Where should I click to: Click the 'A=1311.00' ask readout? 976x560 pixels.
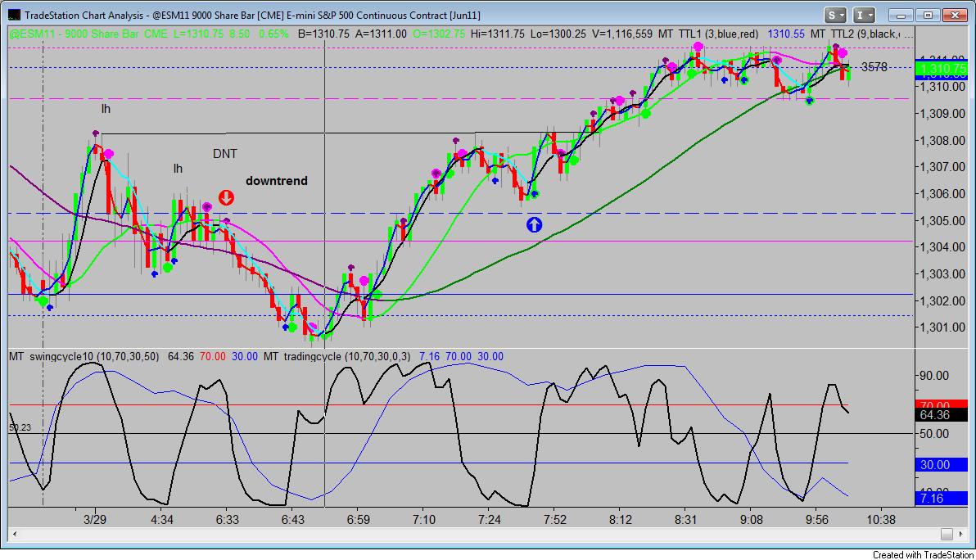381,34
